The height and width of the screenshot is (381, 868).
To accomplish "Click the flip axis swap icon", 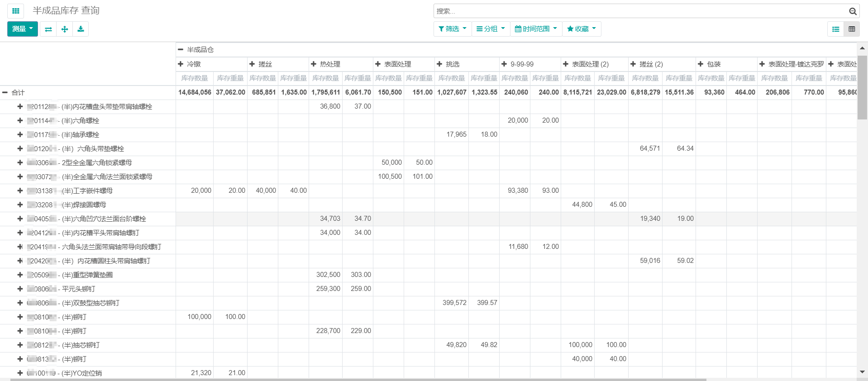I will [x=48, y=29].
